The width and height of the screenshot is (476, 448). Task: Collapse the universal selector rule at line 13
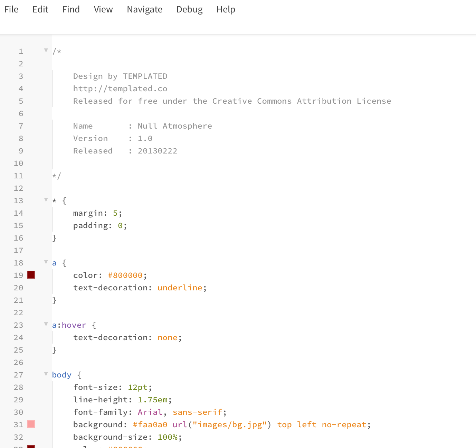tap(46, 200)
